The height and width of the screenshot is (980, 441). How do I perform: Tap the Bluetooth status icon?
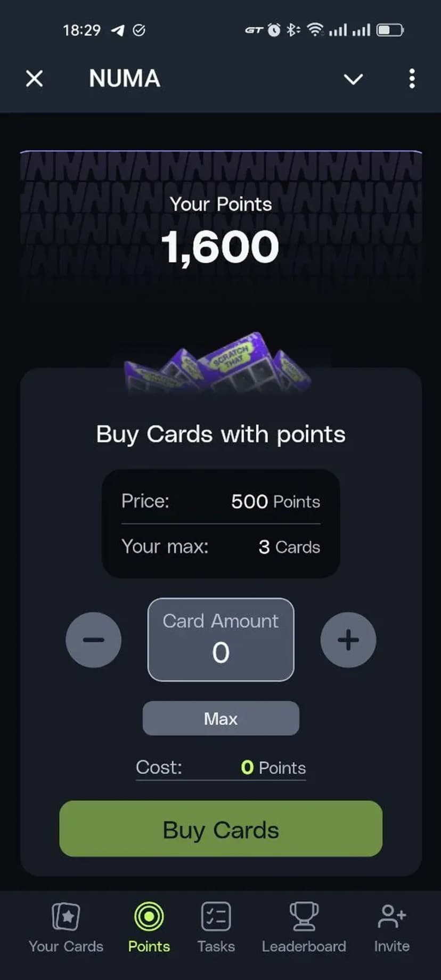(292, 30)
